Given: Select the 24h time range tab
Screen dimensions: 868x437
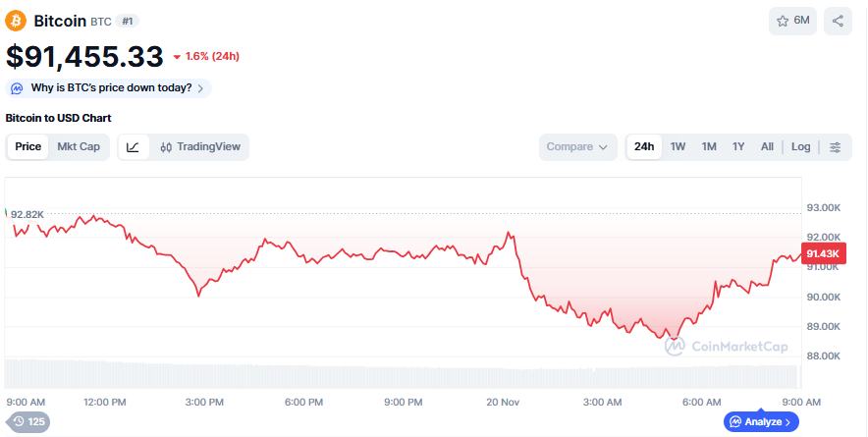Looking at the screenshot, I should (x=644, y=147).
